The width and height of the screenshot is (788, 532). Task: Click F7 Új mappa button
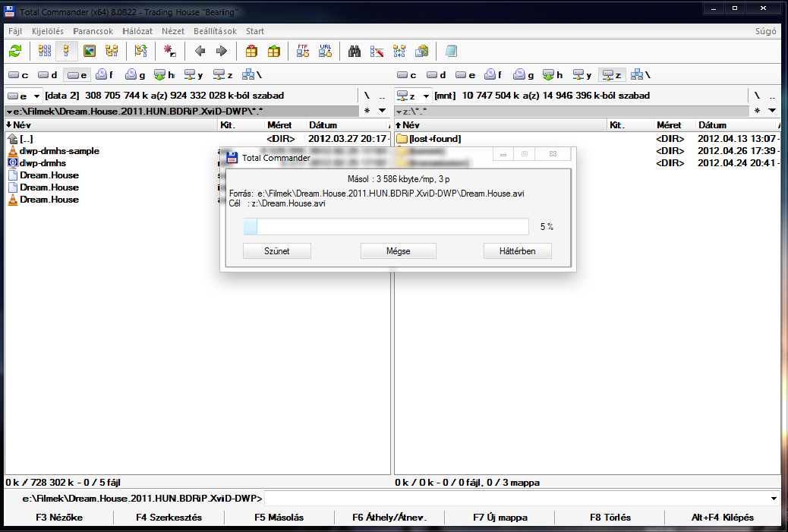click(x=500, y=518)
